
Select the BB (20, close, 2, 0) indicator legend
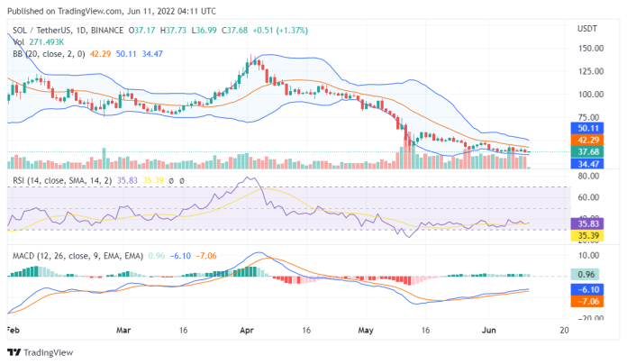[x=50, y=55]
